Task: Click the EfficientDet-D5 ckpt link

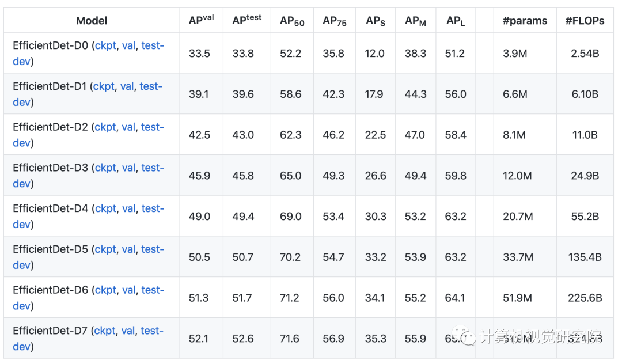Action: (105, 249)
